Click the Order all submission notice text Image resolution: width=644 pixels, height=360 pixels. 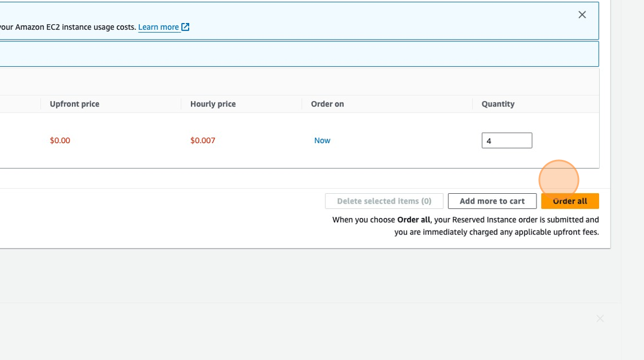466,226
